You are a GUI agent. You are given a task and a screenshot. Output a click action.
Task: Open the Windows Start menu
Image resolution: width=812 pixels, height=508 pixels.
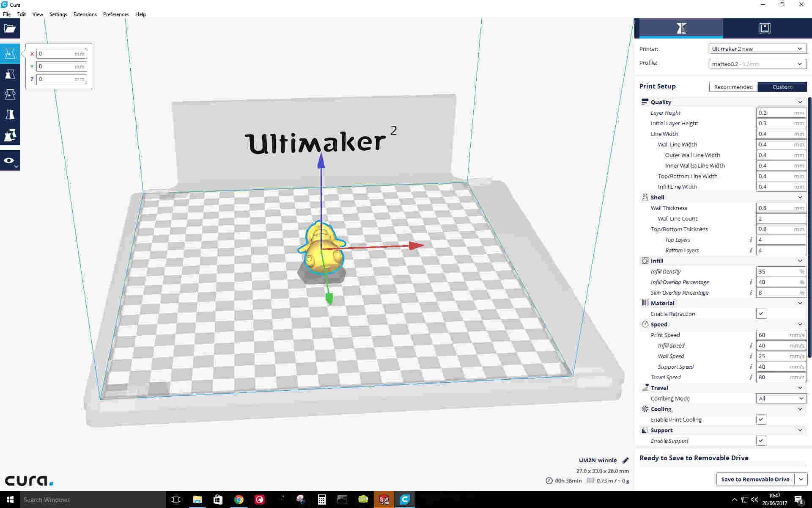[10, 500]
